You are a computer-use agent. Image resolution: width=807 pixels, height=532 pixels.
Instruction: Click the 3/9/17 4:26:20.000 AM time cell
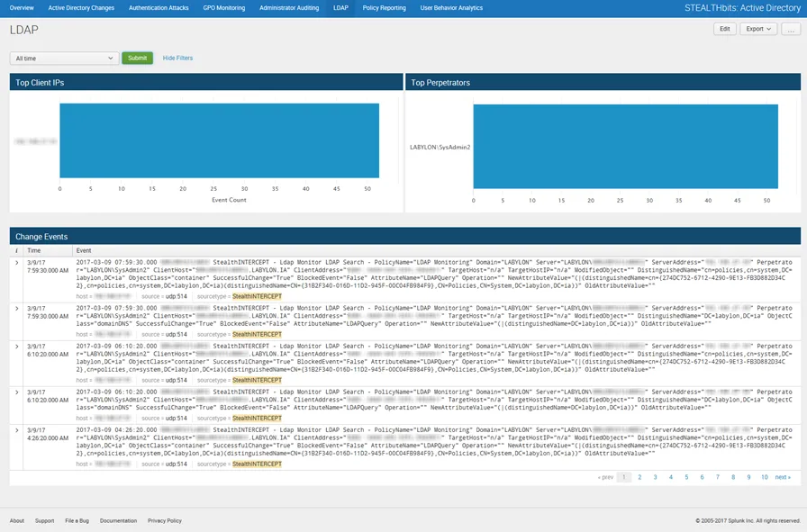point(48,434)
